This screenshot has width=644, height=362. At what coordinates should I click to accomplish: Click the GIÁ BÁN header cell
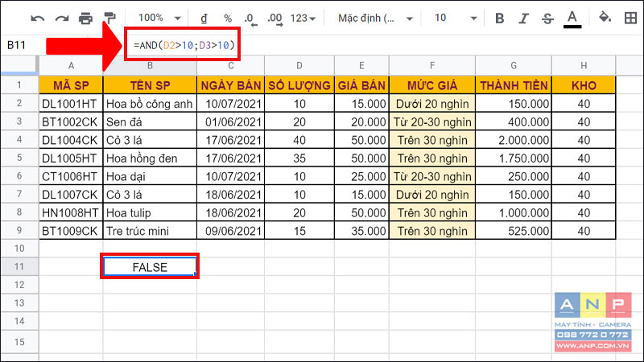(x=361, y=85)
